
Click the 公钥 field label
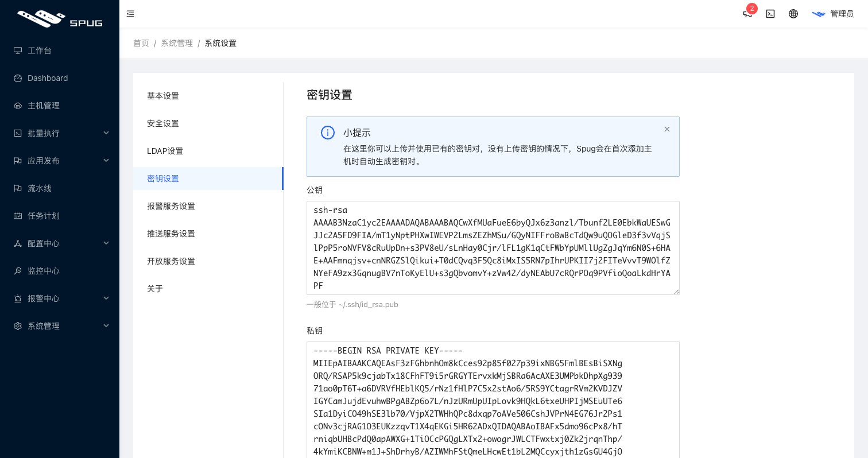point(315,190)
